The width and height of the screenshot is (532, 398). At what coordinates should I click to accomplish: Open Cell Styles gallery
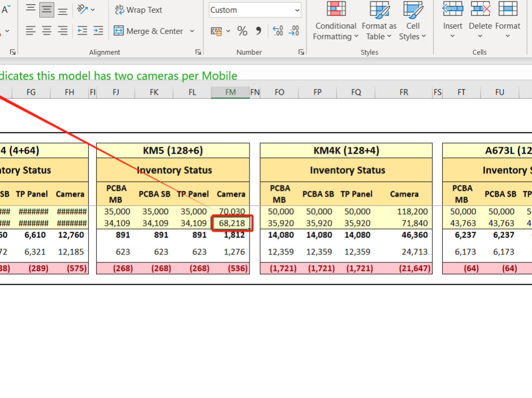coord(413,21)
